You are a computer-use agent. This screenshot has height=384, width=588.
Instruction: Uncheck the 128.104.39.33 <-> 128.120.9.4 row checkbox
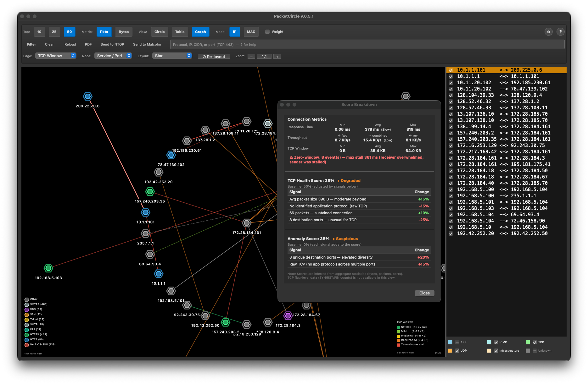point(451,95)
